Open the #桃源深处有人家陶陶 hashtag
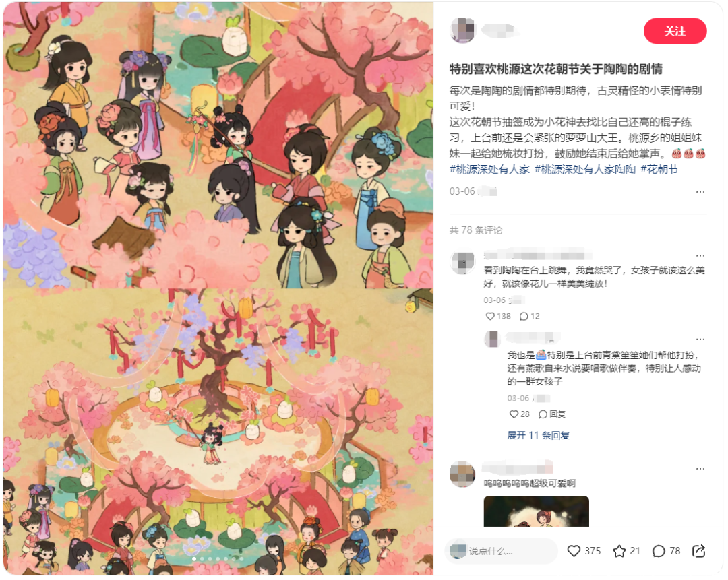 pos(585,169)
